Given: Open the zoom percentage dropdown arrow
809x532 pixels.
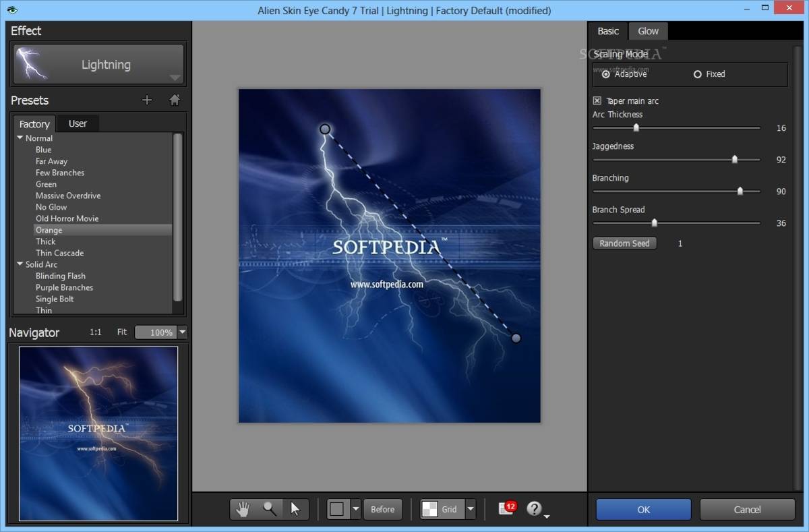Looking at the screenshot, I should (182, 332).
